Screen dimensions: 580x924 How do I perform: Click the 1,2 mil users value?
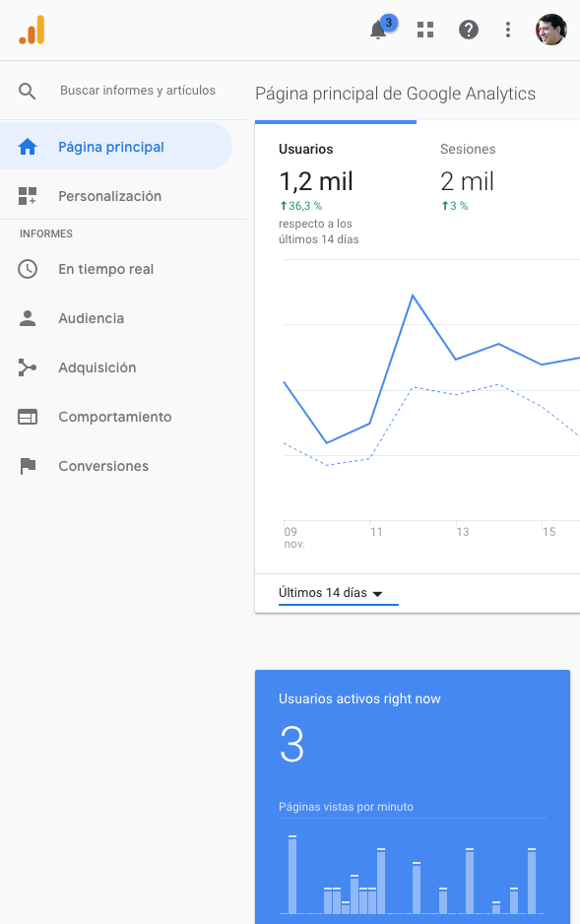point(316,181)
